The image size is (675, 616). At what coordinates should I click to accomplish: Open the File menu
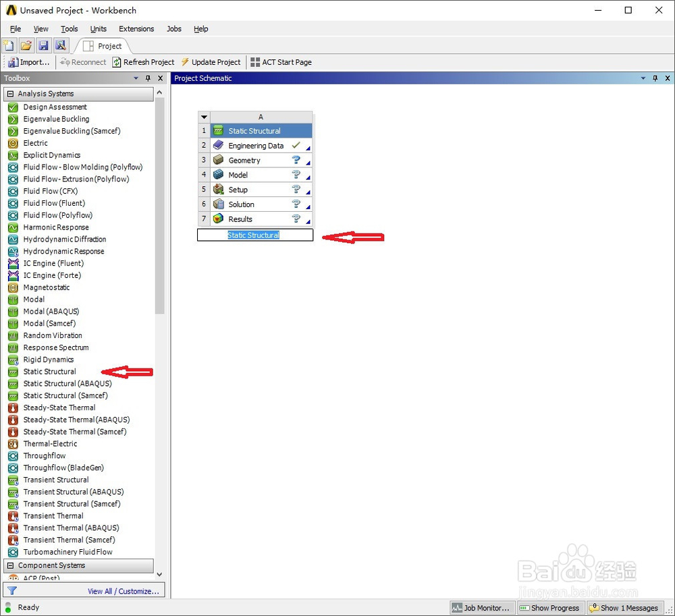click(x=16, y=29)
